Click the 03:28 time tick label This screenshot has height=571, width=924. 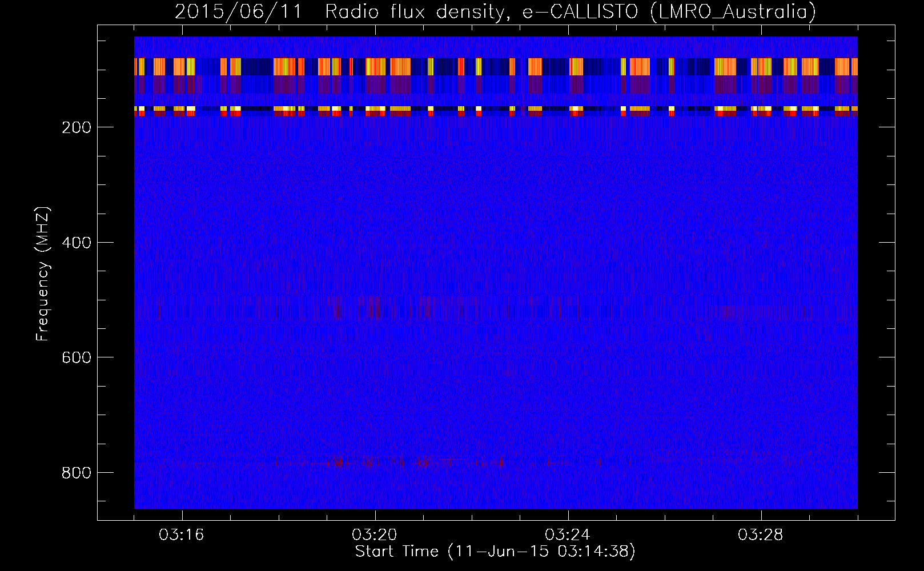pyautogui.click(x=761, y=535)
